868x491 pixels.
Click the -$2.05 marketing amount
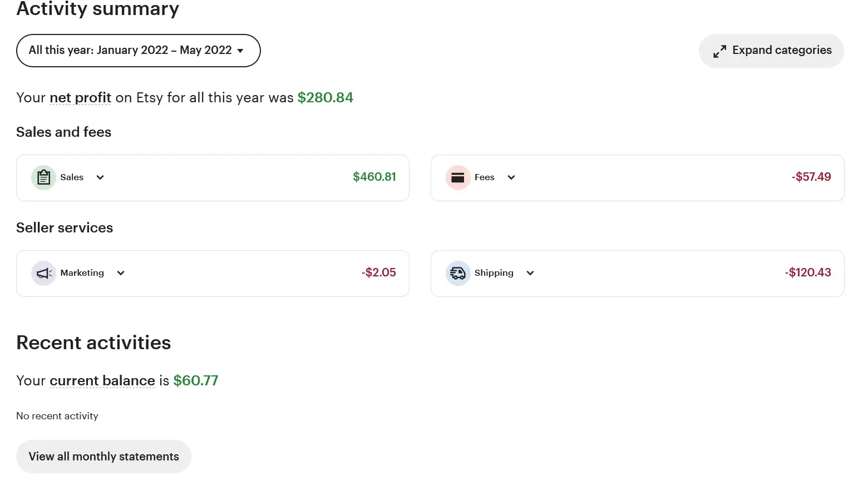(x=378, y=272)
